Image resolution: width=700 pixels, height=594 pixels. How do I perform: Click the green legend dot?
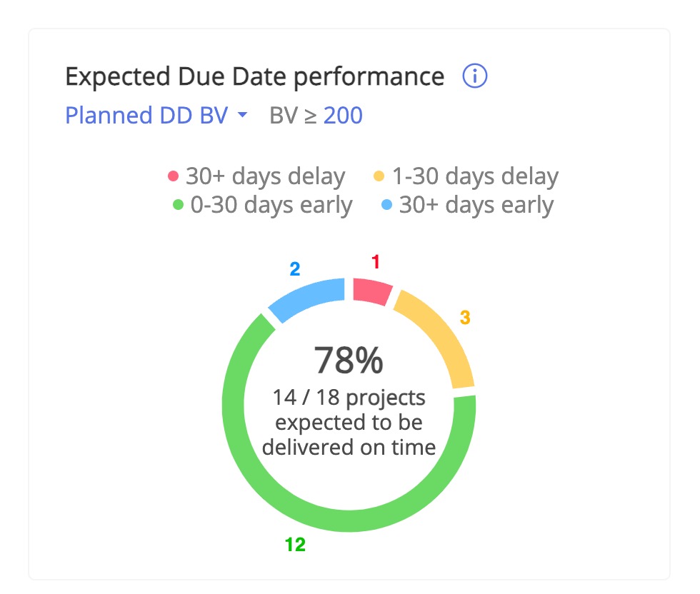(178, 205)
